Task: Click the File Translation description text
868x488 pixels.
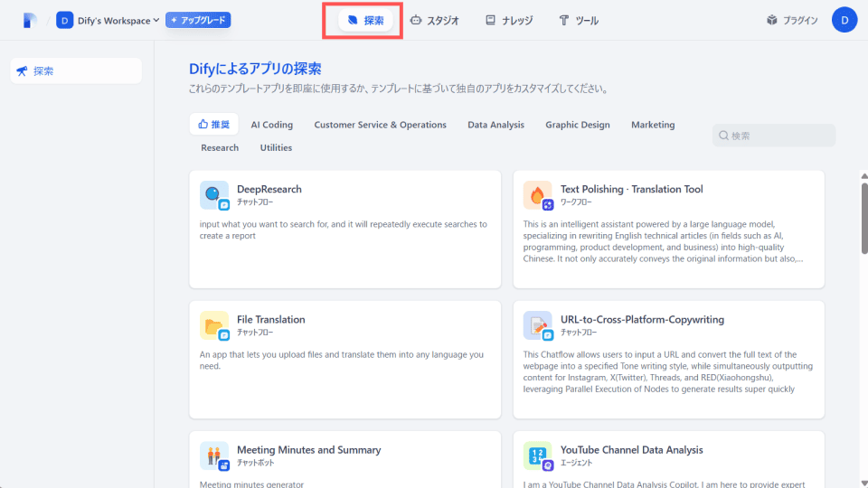Action: [x=342, y=361]
